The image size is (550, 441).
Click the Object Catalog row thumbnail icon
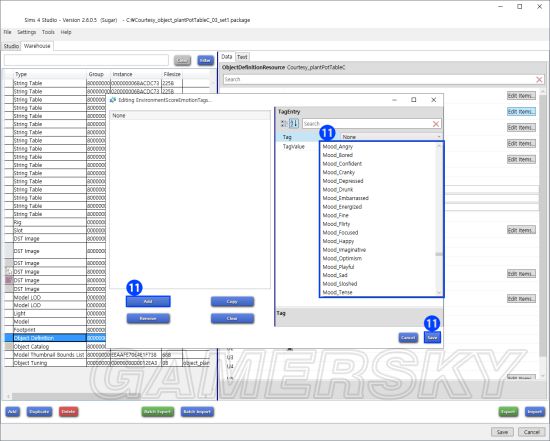pos(9,346)
